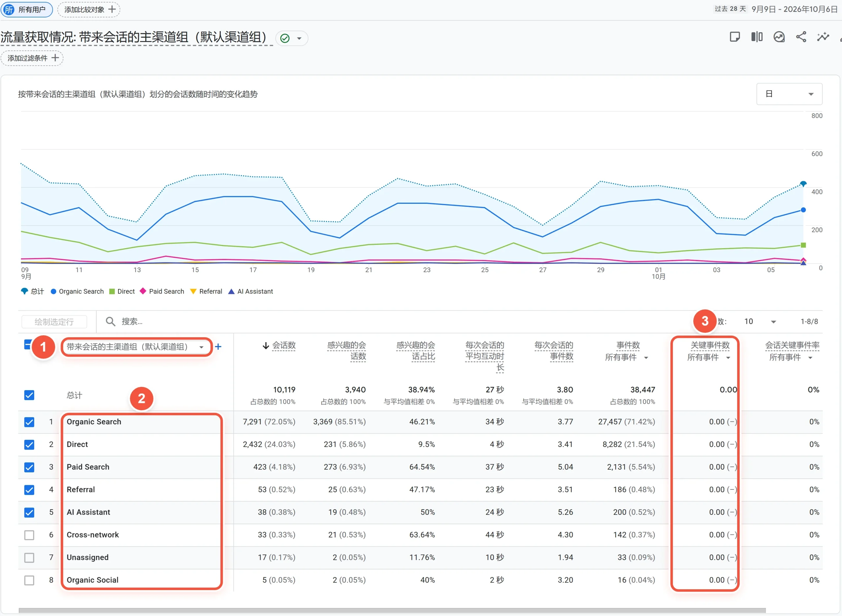Open the dropdown beside the report status checkmark

pos(299,38)
